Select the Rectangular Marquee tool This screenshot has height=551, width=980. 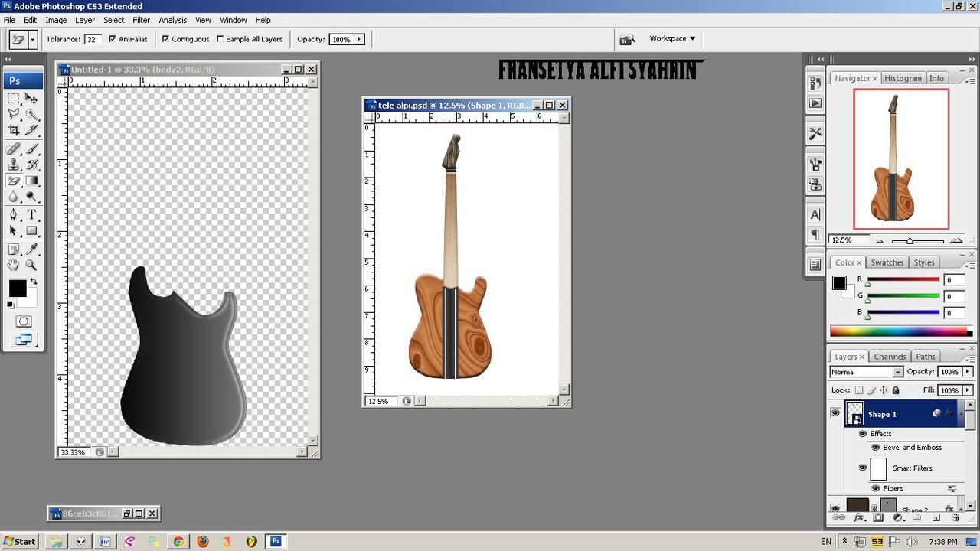tap(14, 99)
